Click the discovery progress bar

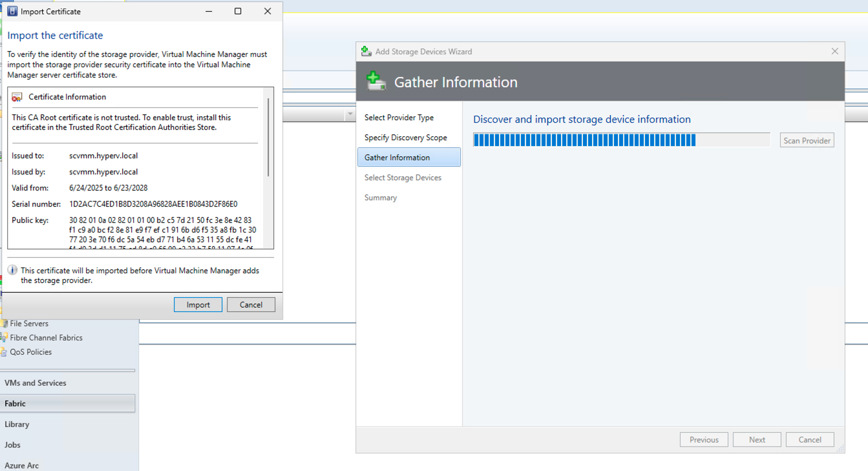click(x=621, y=140)
